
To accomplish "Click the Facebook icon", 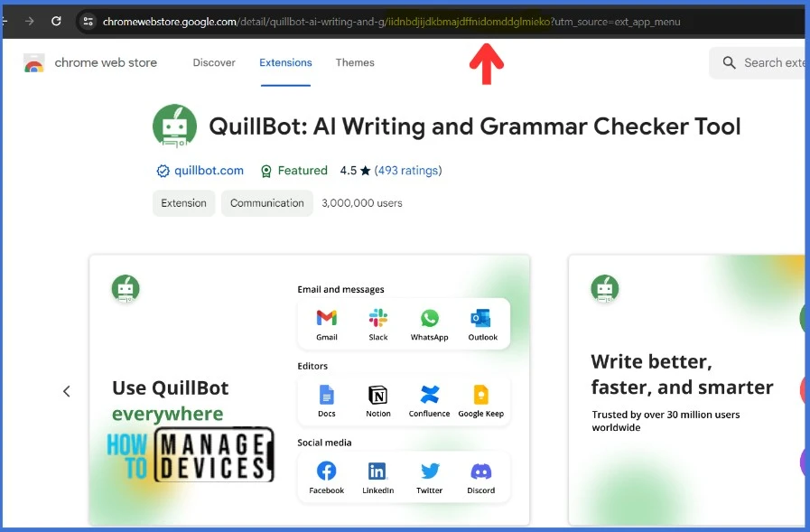I will tap(327, 471).
